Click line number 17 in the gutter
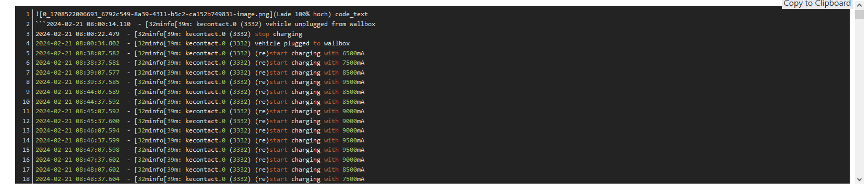 (x=26, y=170)
